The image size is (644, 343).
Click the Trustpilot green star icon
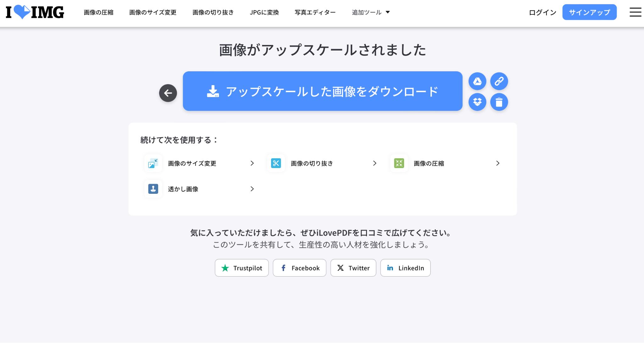point(225,268)
